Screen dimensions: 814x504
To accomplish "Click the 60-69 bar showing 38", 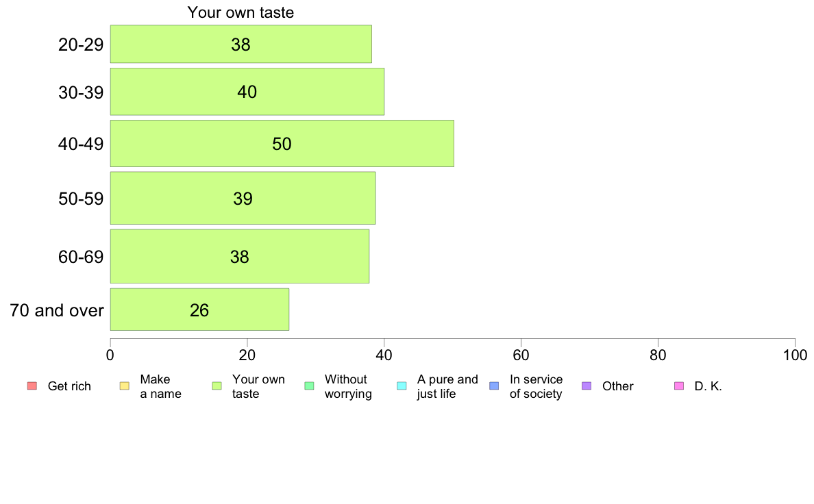I will tap(240, 256).
